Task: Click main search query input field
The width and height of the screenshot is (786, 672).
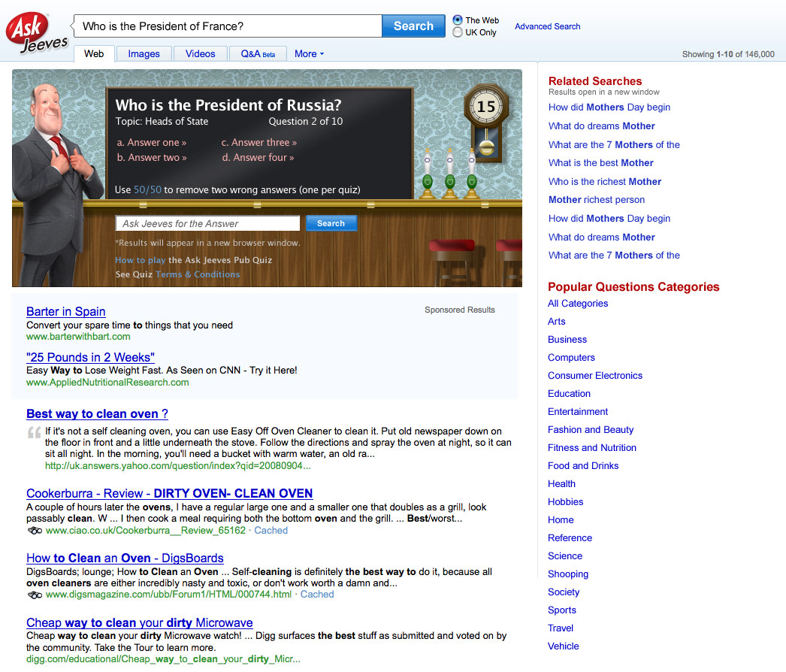Action: coord(228,26)
